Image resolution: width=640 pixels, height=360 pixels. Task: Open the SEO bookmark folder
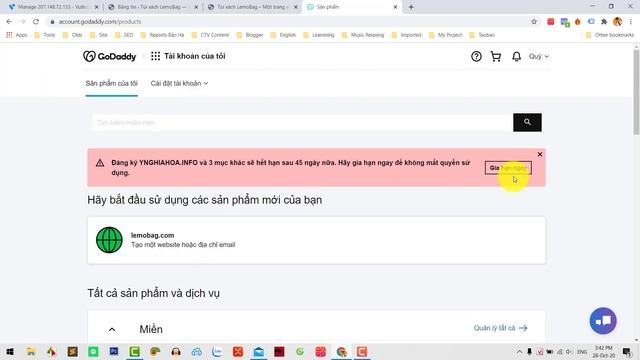tap(124, 35)
